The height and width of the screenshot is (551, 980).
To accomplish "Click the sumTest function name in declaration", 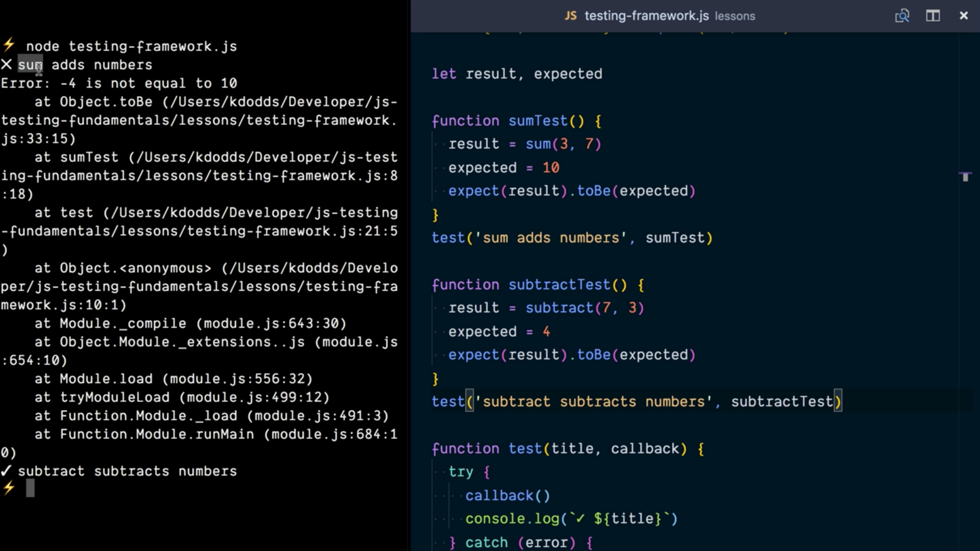I will coord(538,121).
